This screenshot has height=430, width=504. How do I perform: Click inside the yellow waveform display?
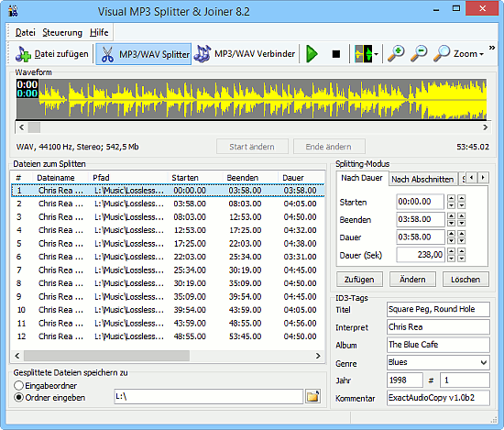[251, 99]
